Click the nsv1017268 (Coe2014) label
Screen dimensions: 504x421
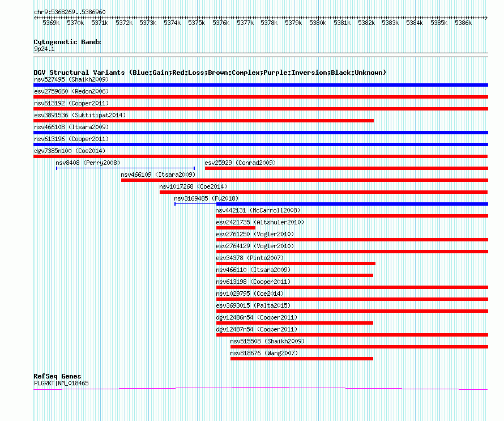pos(193,186)
